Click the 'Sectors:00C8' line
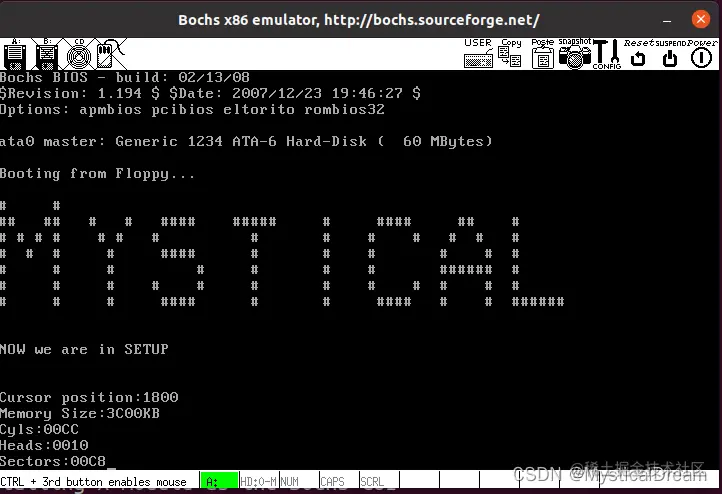722x494 pixels. pyautogui.click(x=53, y=461)
